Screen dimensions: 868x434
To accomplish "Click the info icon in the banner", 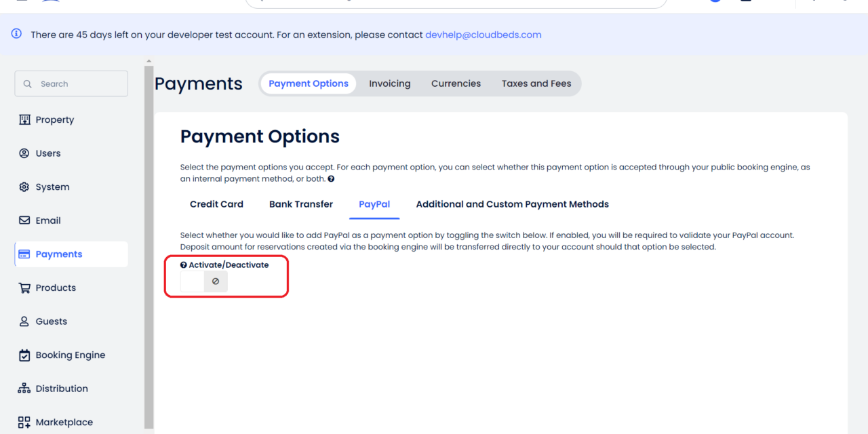I will point(16,33).
